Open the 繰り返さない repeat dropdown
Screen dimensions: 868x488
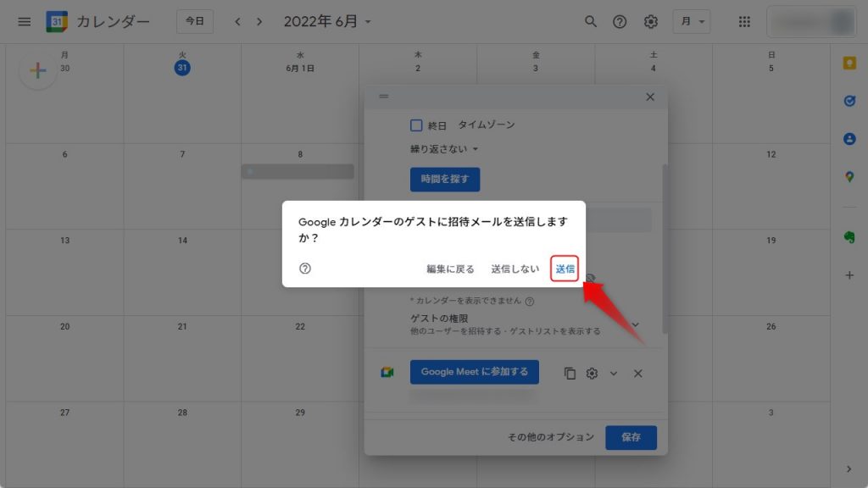click(x=444, y=149)
